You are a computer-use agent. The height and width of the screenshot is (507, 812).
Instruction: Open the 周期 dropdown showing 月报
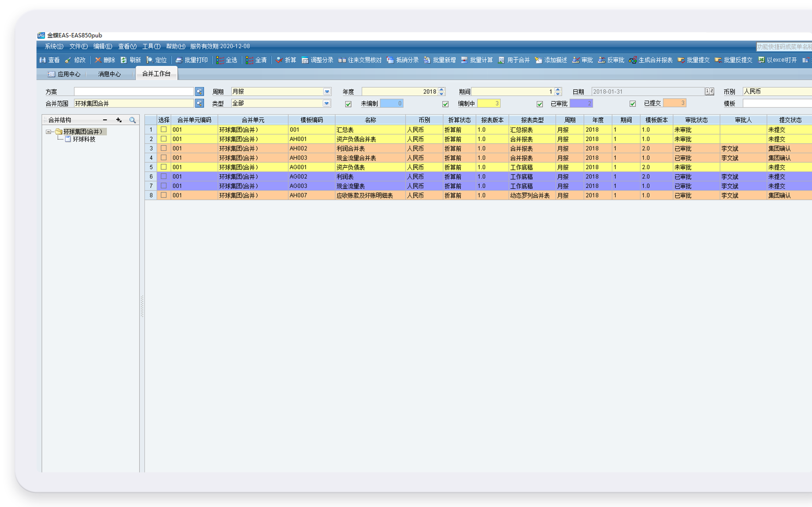[326, 91]
